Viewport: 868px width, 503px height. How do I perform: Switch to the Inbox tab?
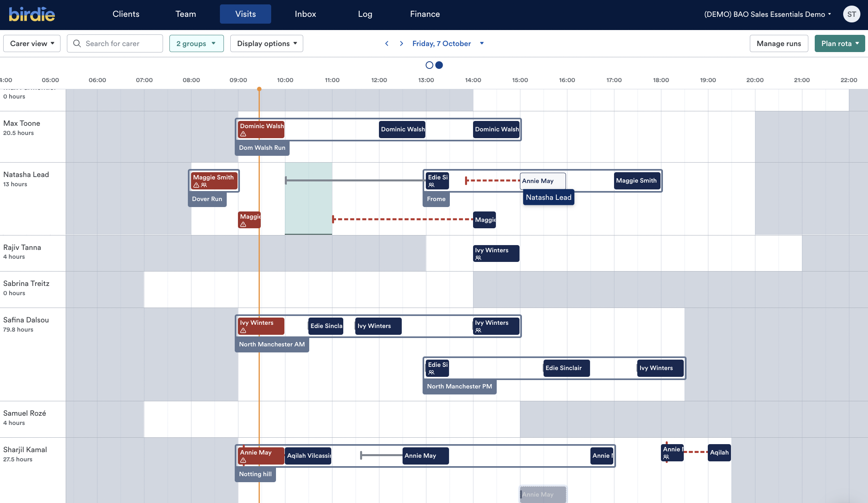pyautogui.click(x=305, y=14)
